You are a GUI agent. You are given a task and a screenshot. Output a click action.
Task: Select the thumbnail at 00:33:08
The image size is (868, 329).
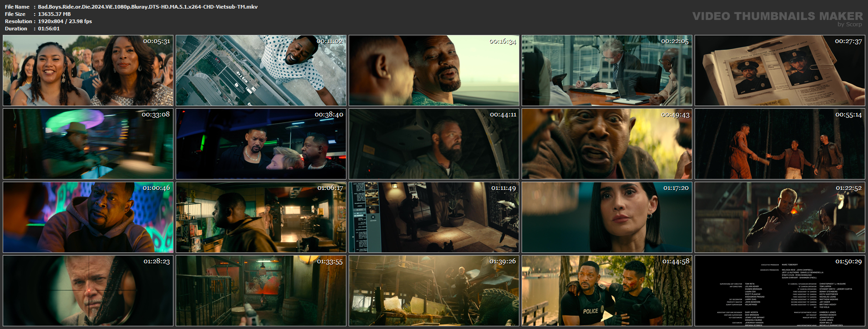pyautogui.click(x=88, y=144)
